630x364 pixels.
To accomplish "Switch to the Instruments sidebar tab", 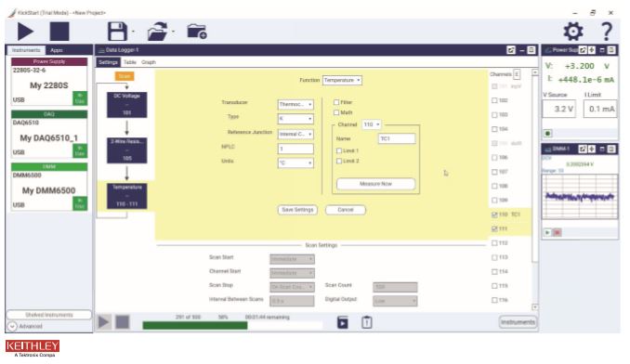I will click(x=26, y=50).
